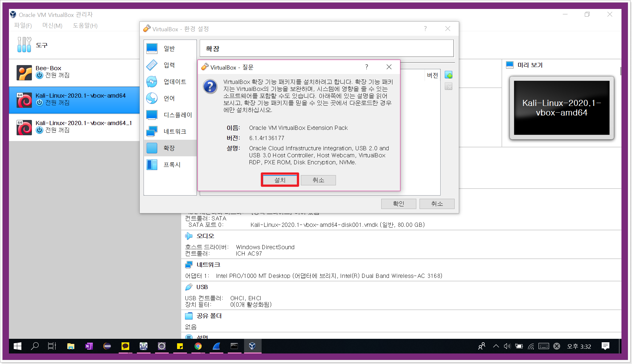This screenshot has height=364, width=632.
Task: Click the Kali-Linux preview thumbnail
Action: click(561, 108)
